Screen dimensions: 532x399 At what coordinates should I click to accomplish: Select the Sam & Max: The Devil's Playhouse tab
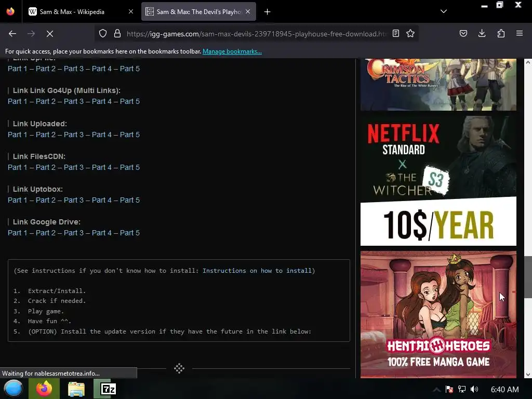pyautogui.click(x=198, y=12)
